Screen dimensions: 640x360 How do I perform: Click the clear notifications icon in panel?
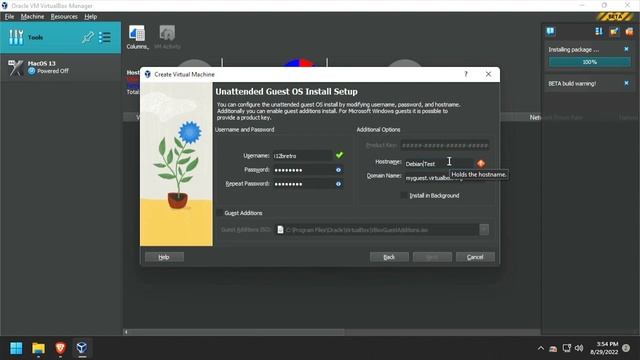coord(614,31)
